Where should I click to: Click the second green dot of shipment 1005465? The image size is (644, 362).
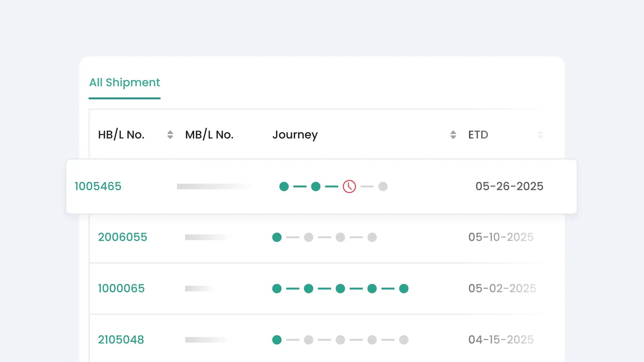[x=316, y=186]
